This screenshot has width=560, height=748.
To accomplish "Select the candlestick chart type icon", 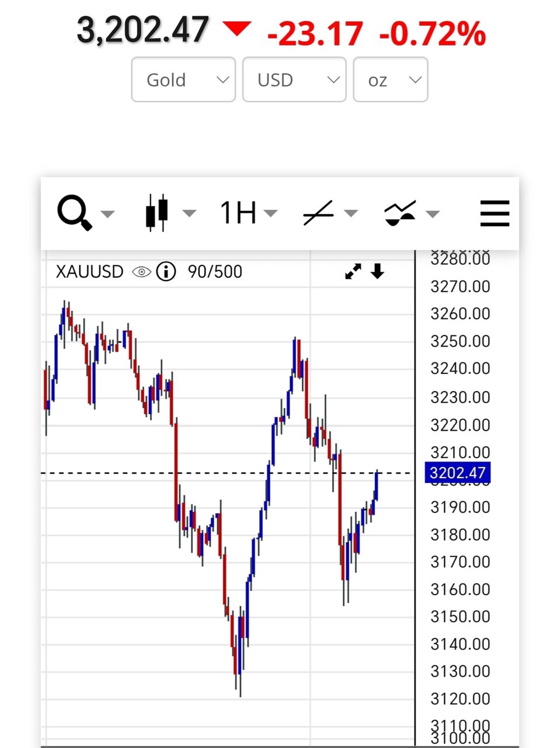I will pyautogui.click(x=156, y=213).
